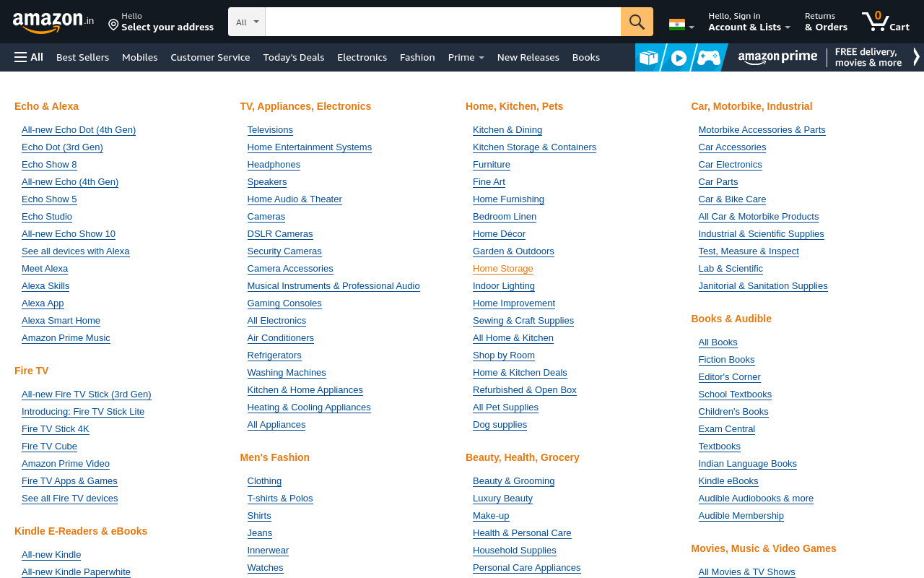The width and height of the screenshot is (924, 578).
Task: Open Fire TV Stick 4K link
Action: pyautogui.click(x=56, y=429)
